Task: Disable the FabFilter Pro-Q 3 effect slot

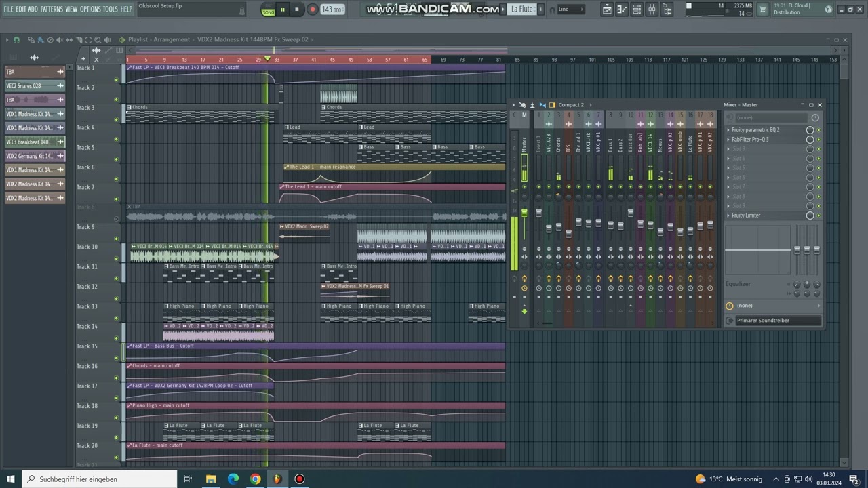Action: [818, 140]
